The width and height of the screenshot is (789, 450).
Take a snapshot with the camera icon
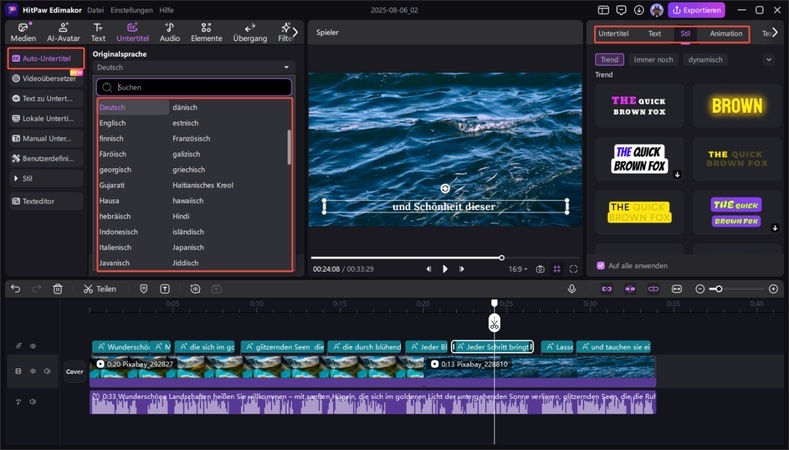(540, 269)
